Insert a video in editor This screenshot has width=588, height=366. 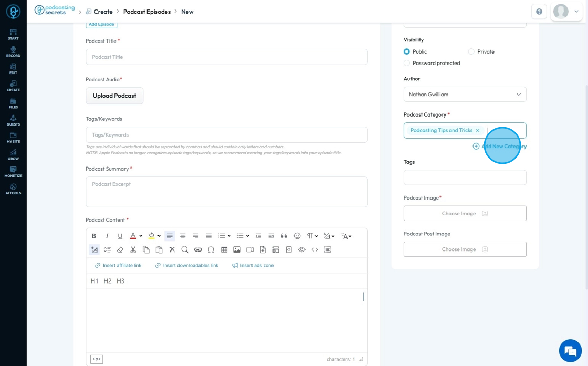click(x=250, y=250)
